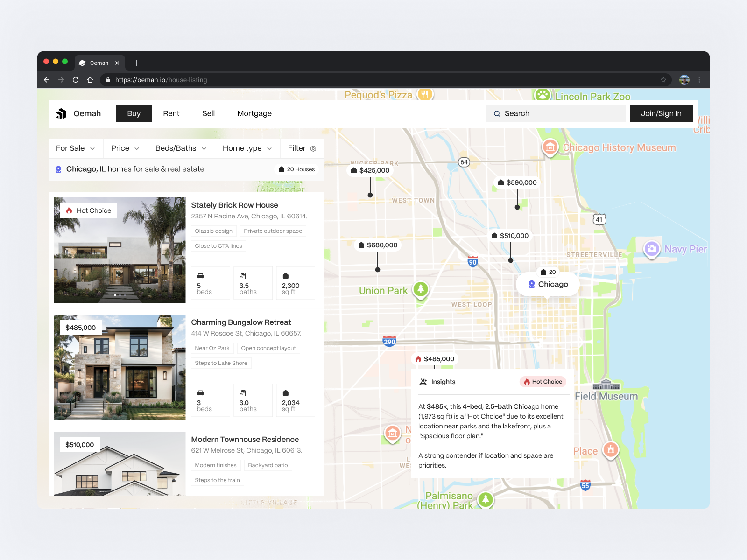This screenshot has width=747, height=560.
Task: Select the $425,000 house pin on the map
Action: (371, 170)
